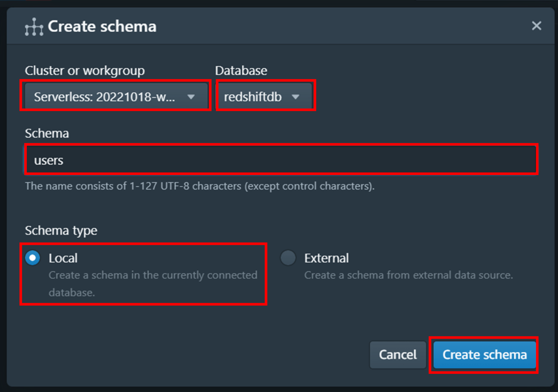Click the External option description text
Image resolution: width=558 pixels, height=392 pixels.
(408, 275)
